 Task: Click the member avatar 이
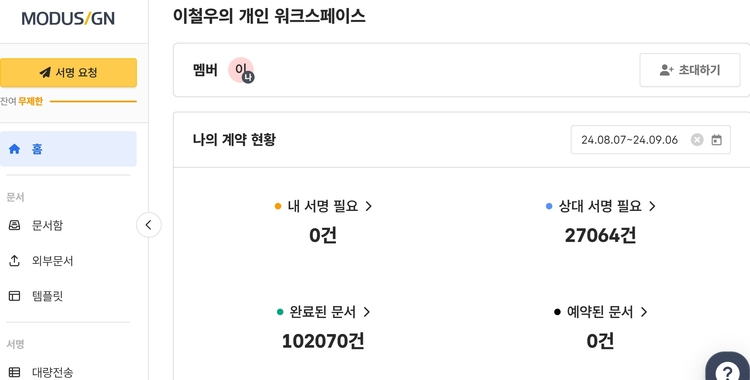(x=241, y=70)
